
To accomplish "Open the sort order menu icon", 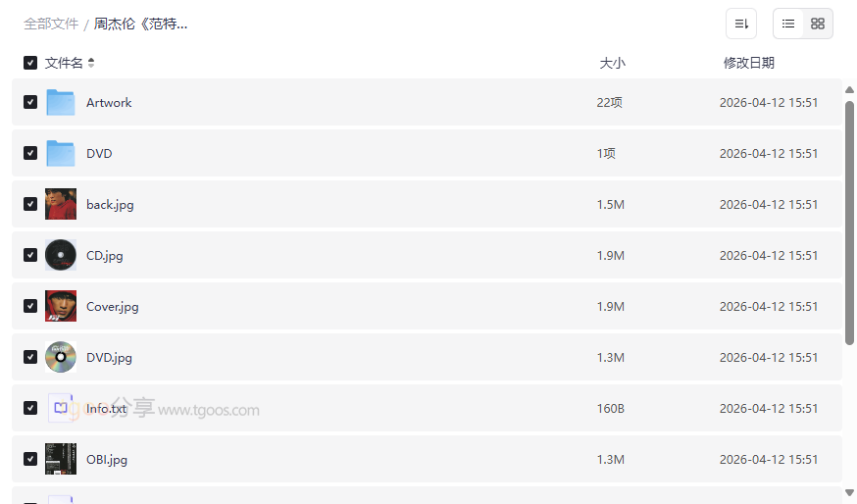I will click(741, 24).
